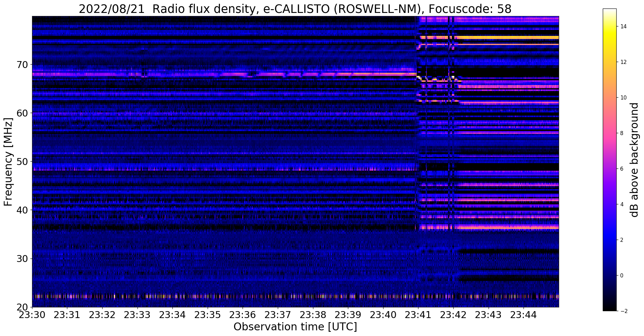Click the 'dB above background' colorbar label
The image size is (644, 336).
tap(635, 160)
